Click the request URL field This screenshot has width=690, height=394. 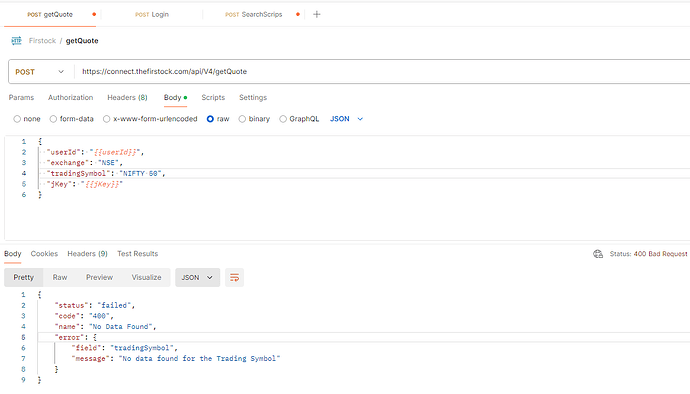(x=382, y=71)
